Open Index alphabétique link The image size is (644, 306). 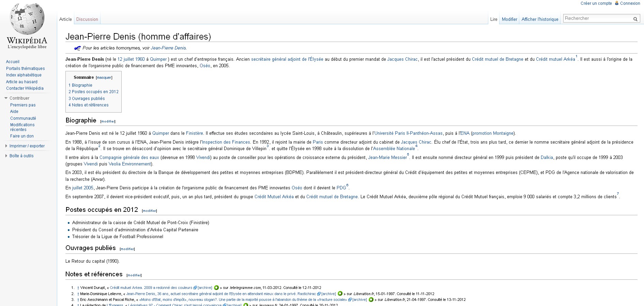pos(24,75)
